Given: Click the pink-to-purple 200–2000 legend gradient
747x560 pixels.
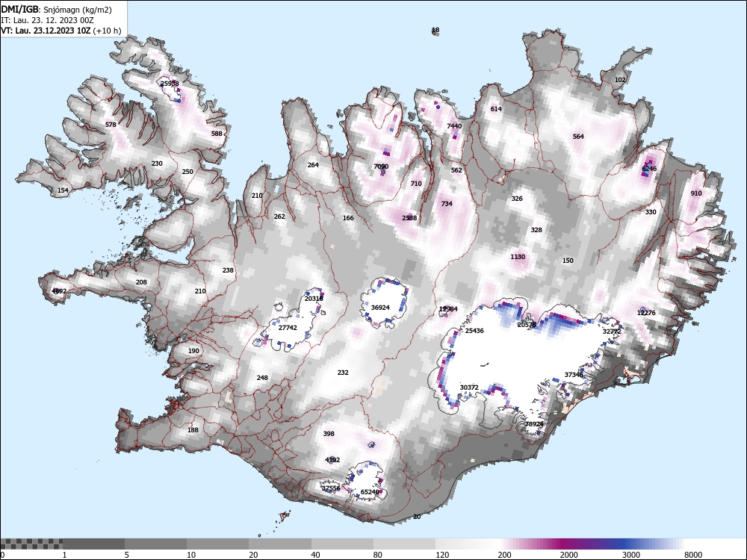Looking at the screenshot, I should (529, 544).
